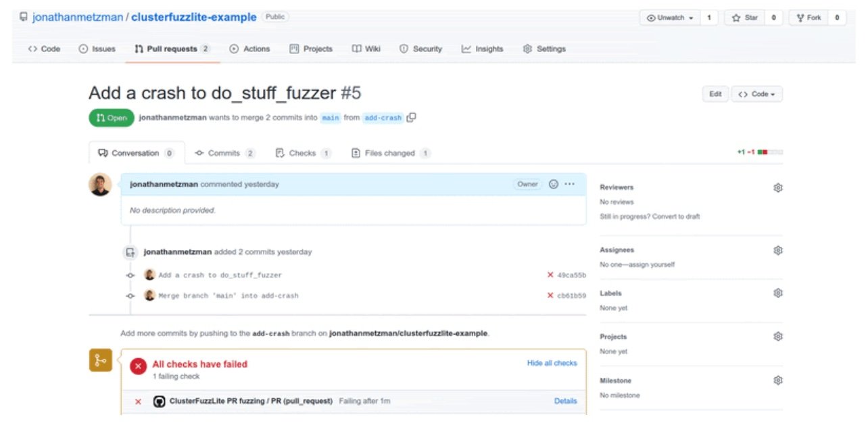Open Details for ClusterFuzzLite PR fuzzing
The image size is (868, 438).
565,401
